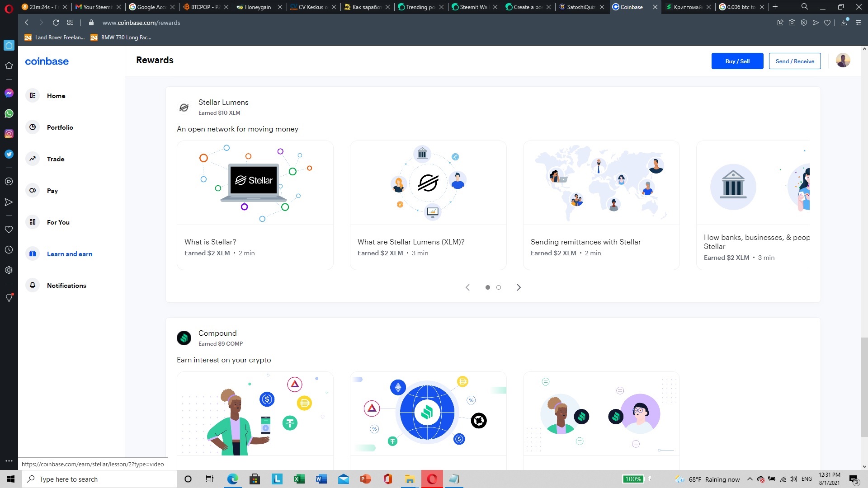
Task: Click the Send / Receive button
Action: coord(795,61)
